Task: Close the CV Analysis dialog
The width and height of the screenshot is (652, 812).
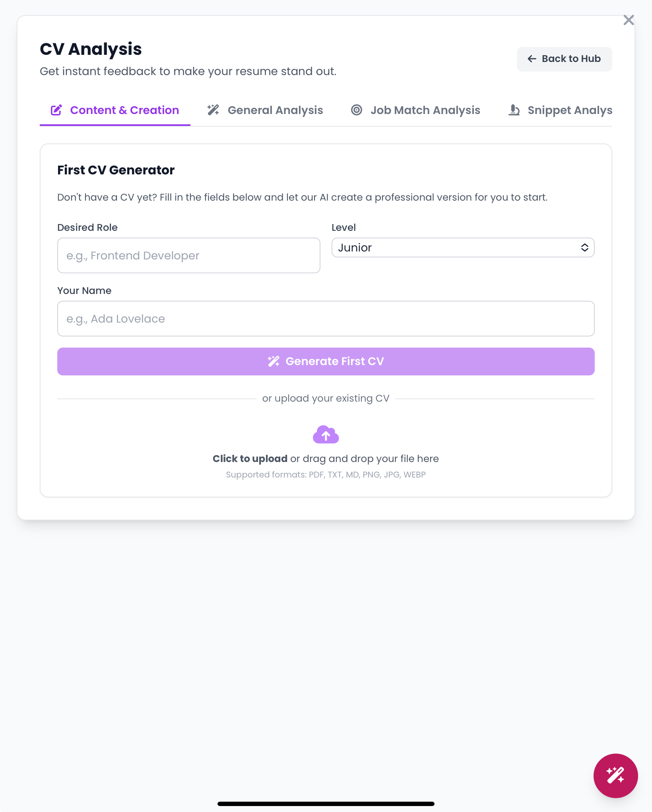Action: tap(629, 20)
